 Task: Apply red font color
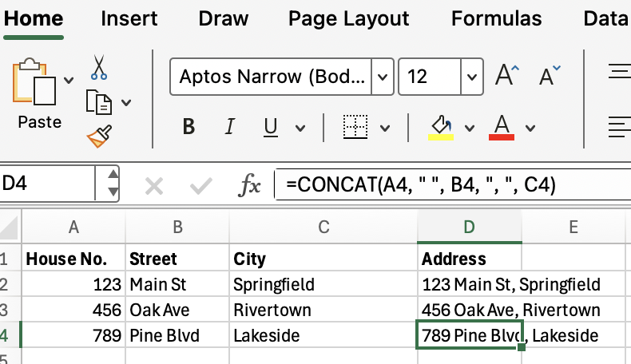tap(502, 128)
